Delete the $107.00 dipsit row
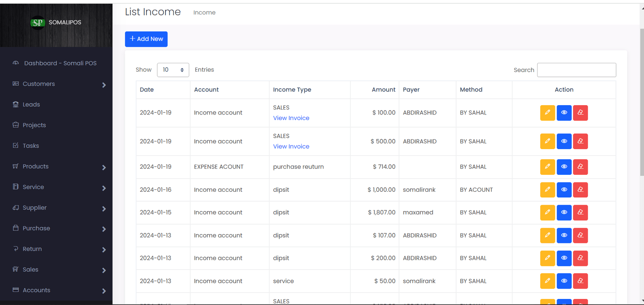The height and width of the screenshot is (305, 644). point(580,235)
